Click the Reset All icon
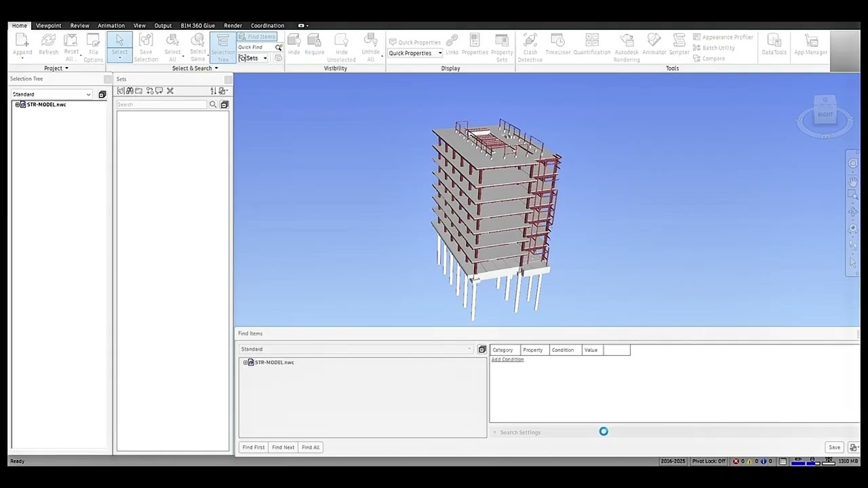Screen dimensions: 868x488 (71, 47)
